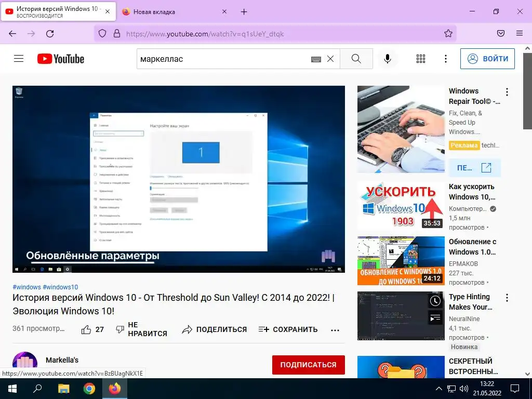Open YouTube guide hamburger menu

19,59
